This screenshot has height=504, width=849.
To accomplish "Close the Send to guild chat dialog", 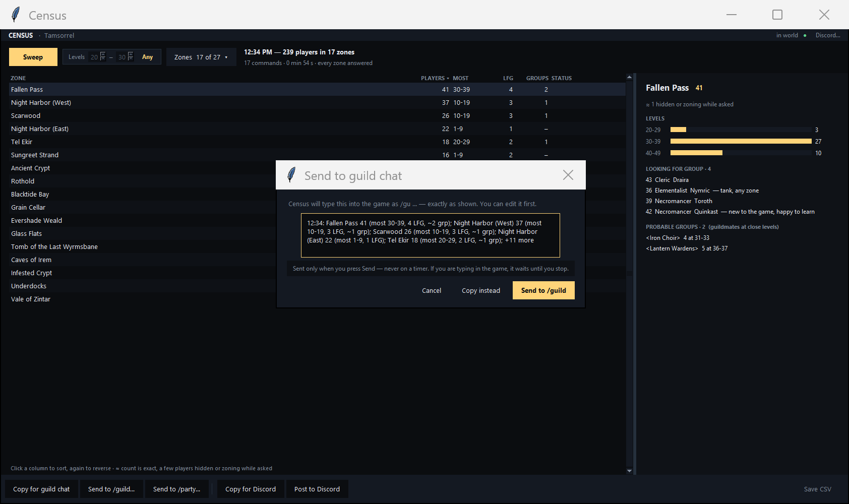I will click(x=568, y=175).
